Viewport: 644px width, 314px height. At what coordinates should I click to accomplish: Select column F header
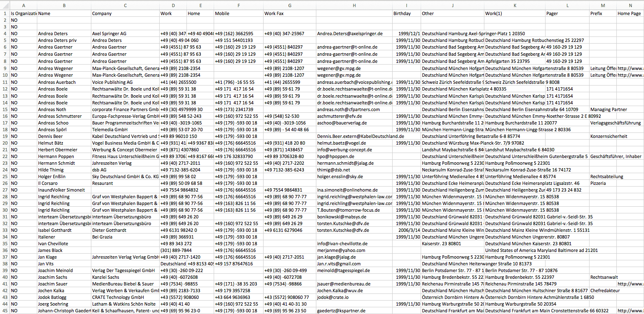click(238, 5)
